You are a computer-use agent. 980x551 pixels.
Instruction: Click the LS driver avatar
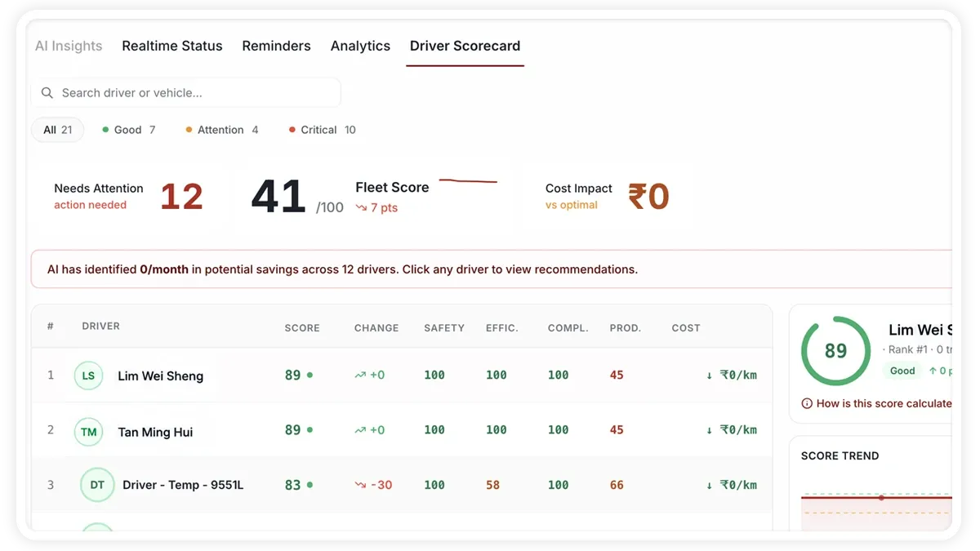(88, 376)
